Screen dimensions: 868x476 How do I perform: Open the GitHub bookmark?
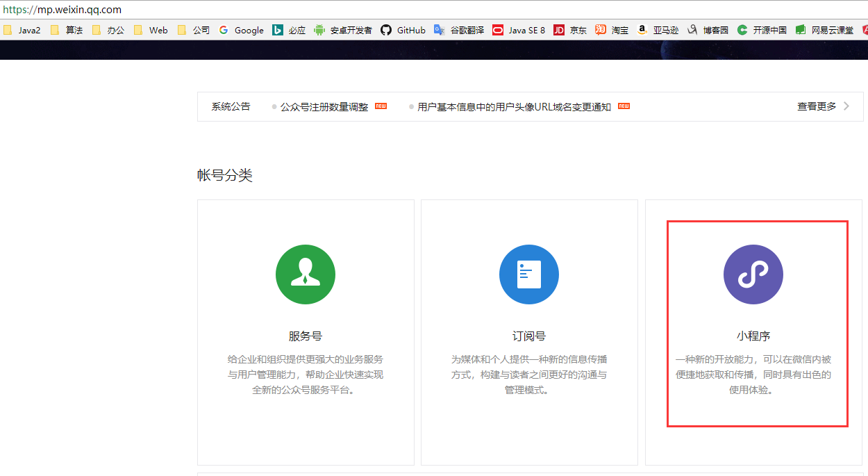[403, 30]
